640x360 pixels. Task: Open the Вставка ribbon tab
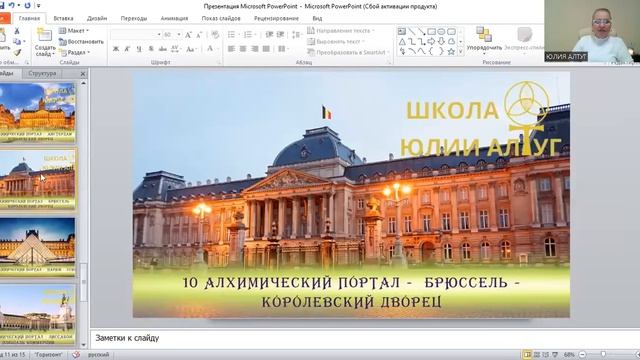(63, 18)
